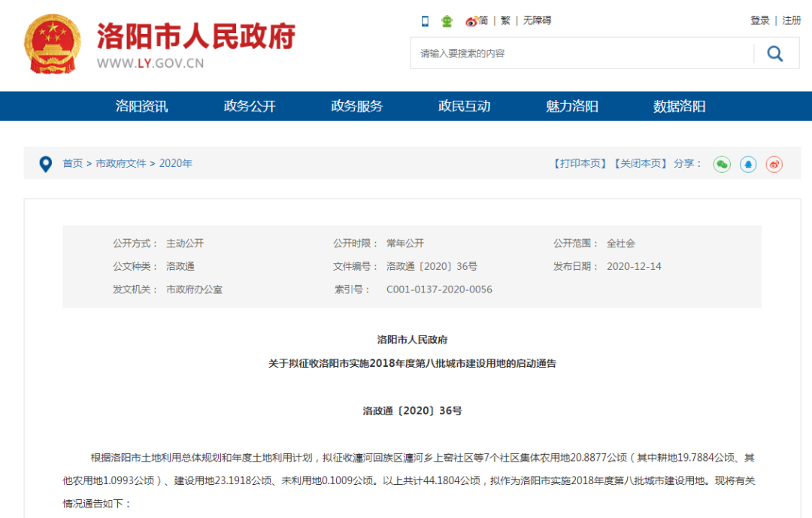Viewport: 812px width, 518px height.
Task: Open the 市政府文件 breadcrumb link
Action: pyautogui.click(x=121, y=163)
